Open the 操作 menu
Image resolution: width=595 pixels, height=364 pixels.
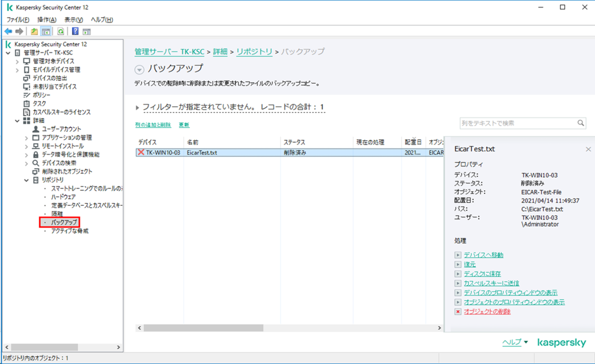[46, 19]
